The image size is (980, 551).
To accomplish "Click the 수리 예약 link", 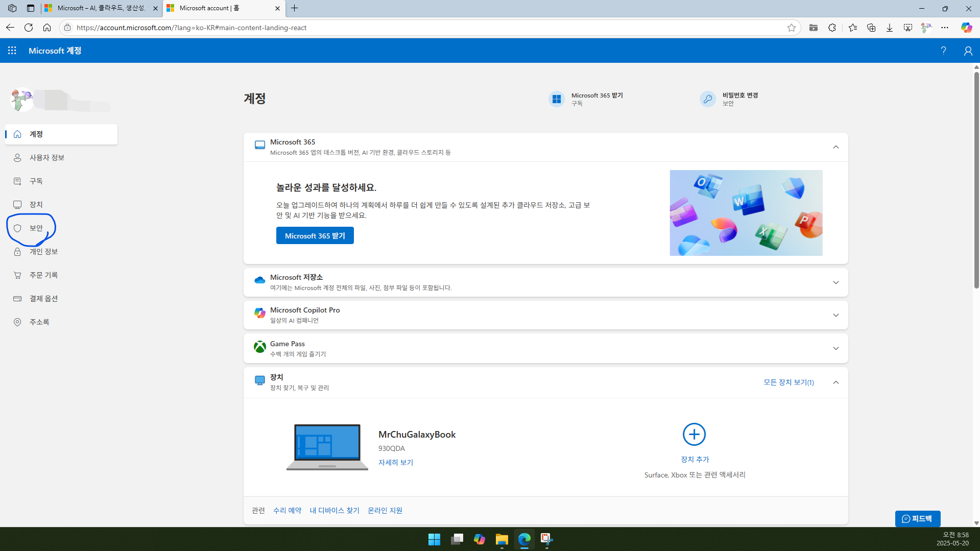I will point(287,510).
